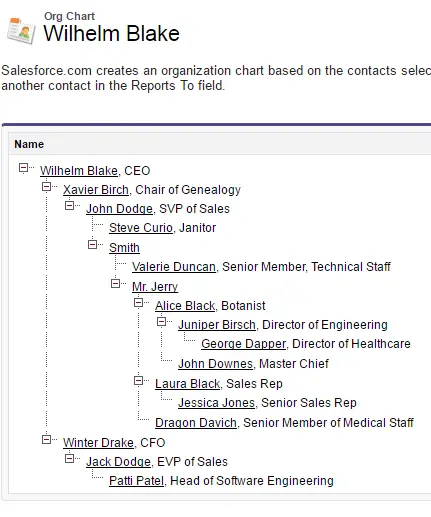The image size is (431, 517).
Task: Collapse the Jack Dodge node
Action: pyautogui.click(x=69, y=459)
